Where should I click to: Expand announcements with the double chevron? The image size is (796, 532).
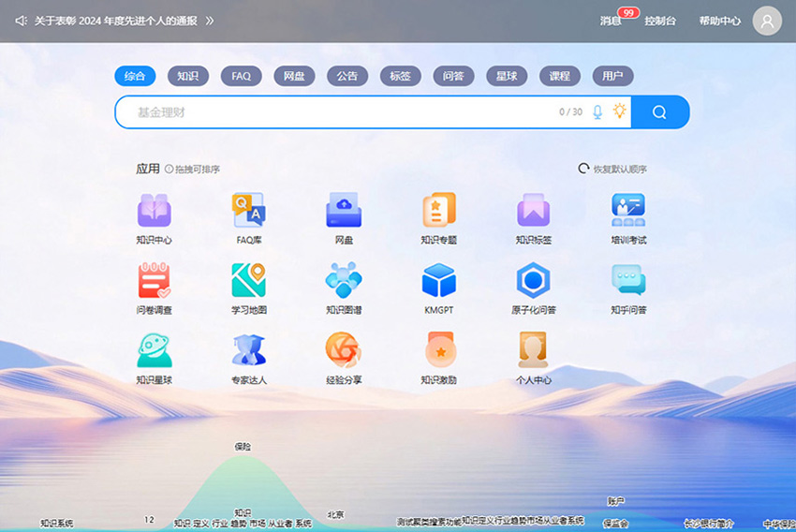click(x=210, y=21)
